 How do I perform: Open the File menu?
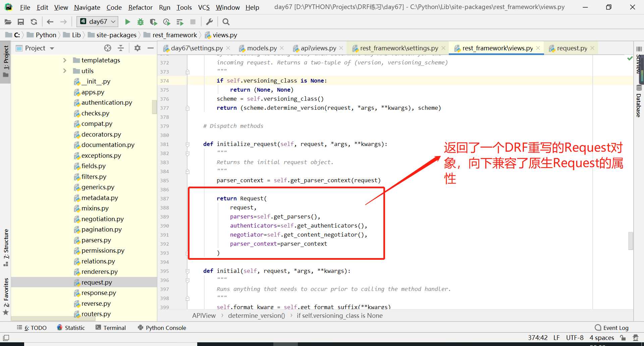pyautogui.click(x=25, y=7)
